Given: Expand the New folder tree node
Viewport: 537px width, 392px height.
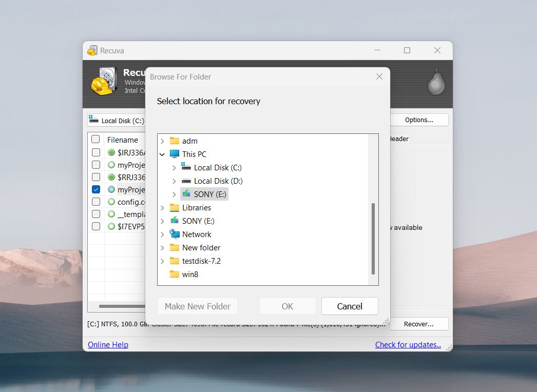Looking at the screenshot, I should pos(162,247).
